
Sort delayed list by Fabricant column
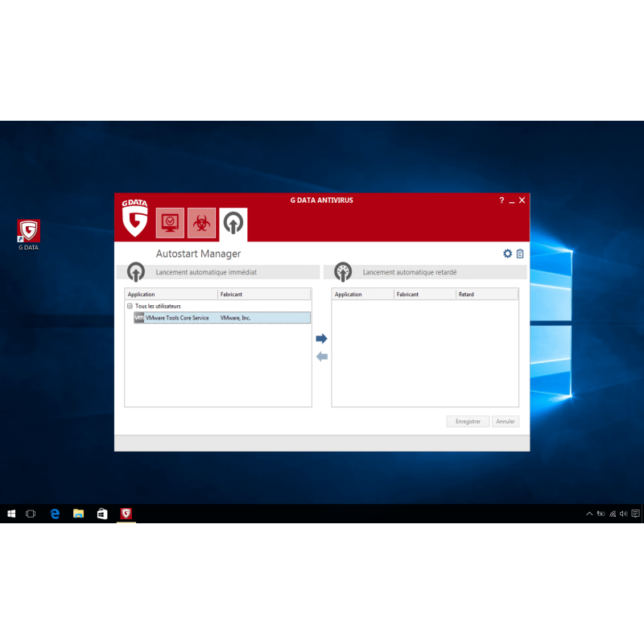[x=425, y=294]
